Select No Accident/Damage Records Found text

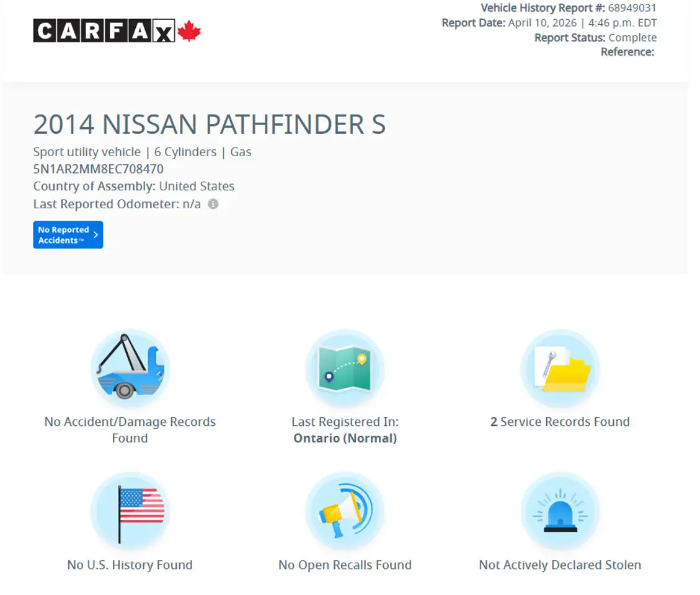[x=130, y=430]
